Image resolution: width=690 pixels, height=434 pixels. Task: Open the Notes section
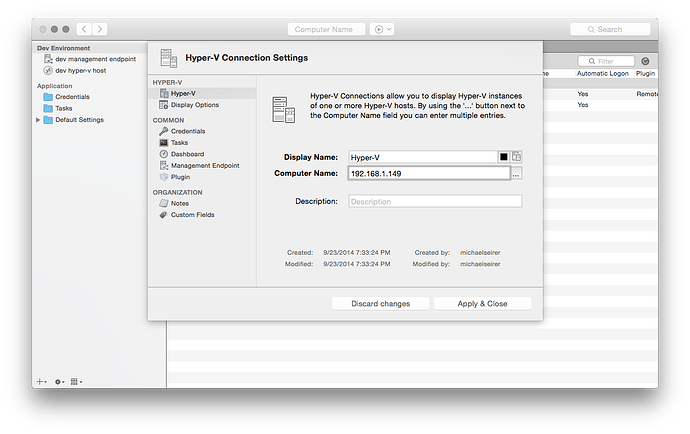pyautogui.click(x=180, y=203)
